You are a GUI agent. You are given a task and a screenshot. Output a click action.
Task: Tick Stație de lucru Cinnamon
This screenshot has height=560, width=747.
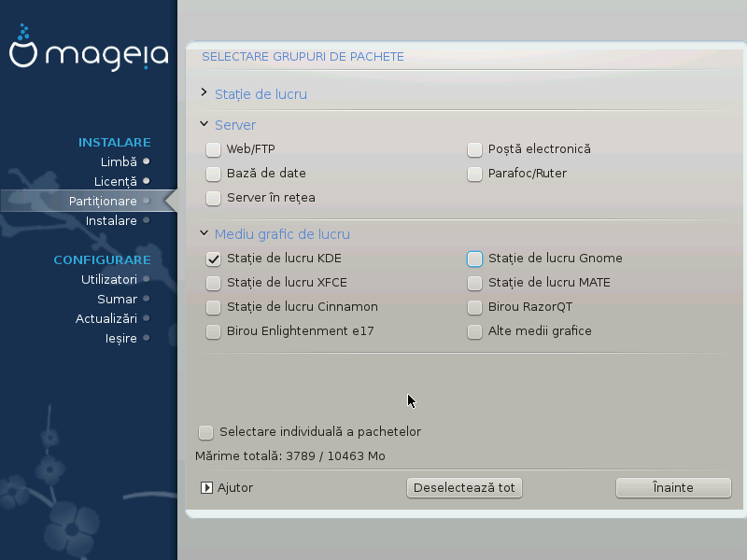click(x=213, y=307)
